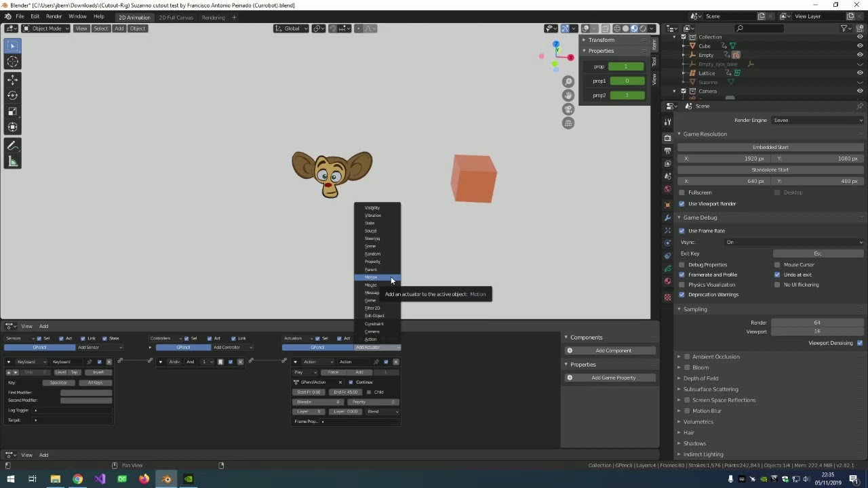Select the Measure tool
The height and width of the screenshot is (488, 868).
(12, 161)
